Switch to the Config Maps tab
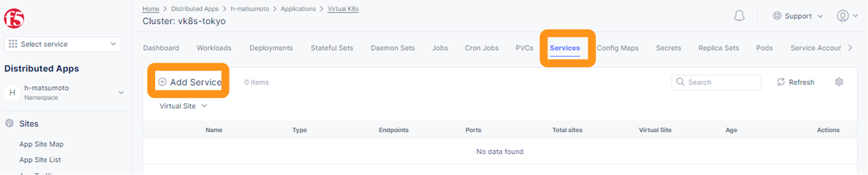The width and height of the screenshot is (868, 175). point(617,48)
